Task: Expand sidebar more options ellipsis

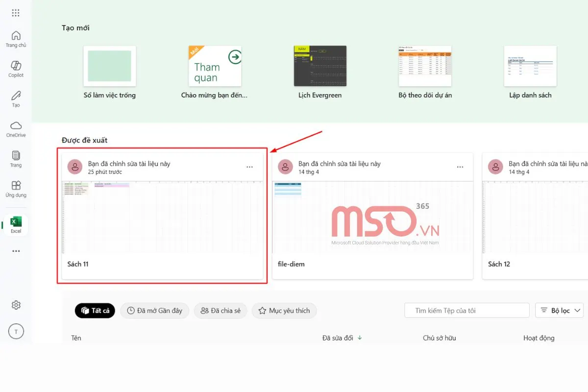Action: click(x=16, y=251)
